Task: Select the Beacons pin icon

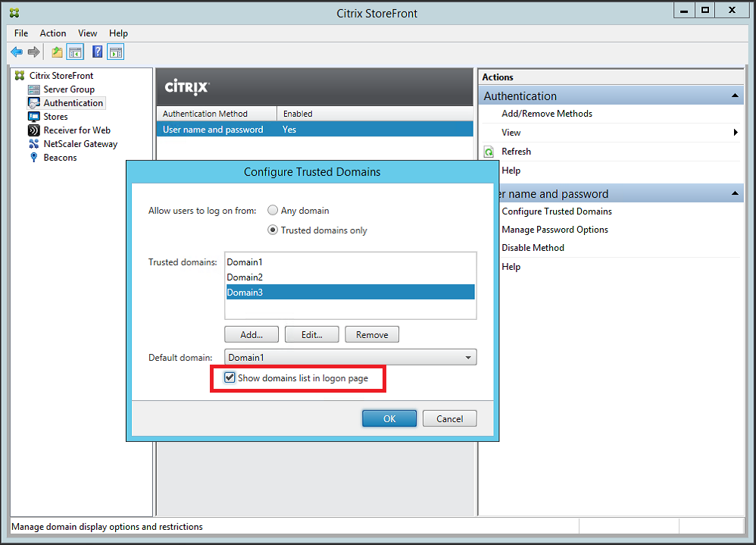Action: [33, 158]
